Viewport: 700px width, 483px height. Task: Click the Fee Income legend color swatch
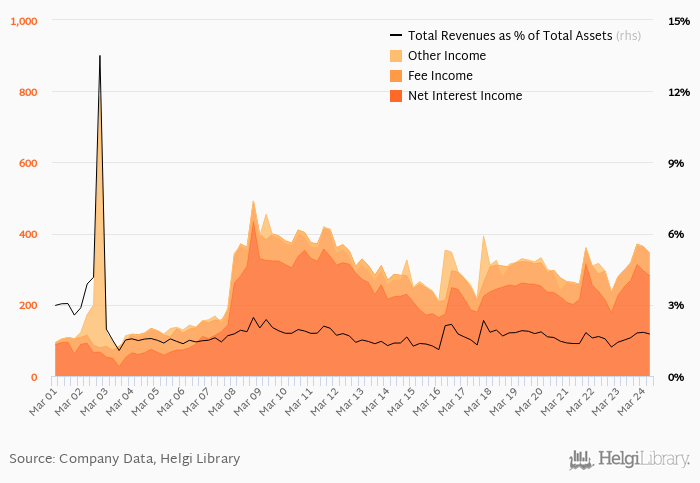tap(397, 76)
